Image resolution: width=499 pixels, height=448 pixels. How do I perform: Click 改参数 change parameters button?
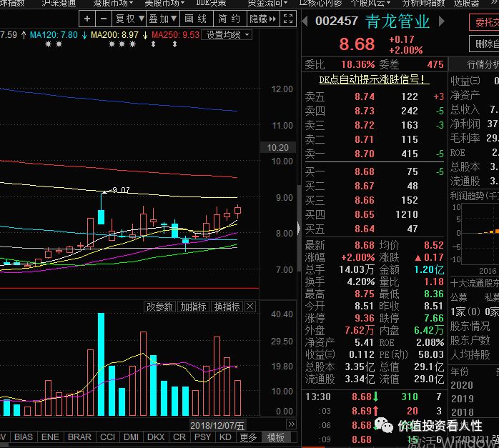pyautogui.click(x=159, y=307)
